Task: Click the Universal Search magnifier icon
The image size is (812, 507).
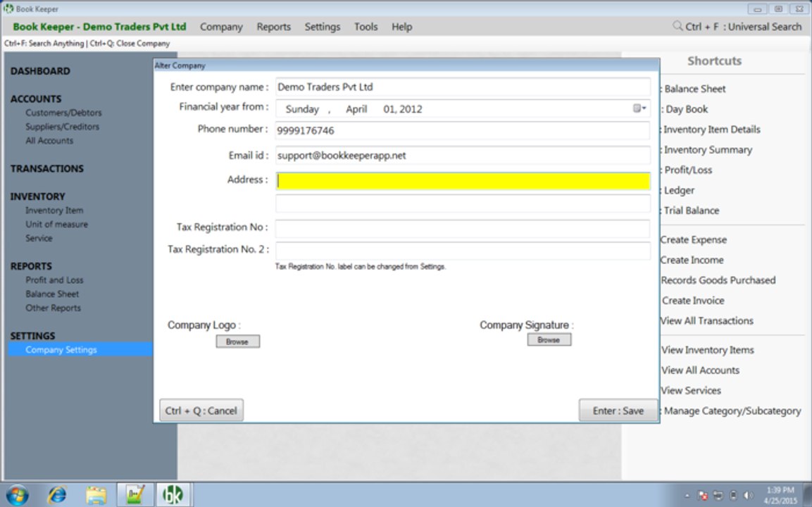Action: click(x=677, y=26)
